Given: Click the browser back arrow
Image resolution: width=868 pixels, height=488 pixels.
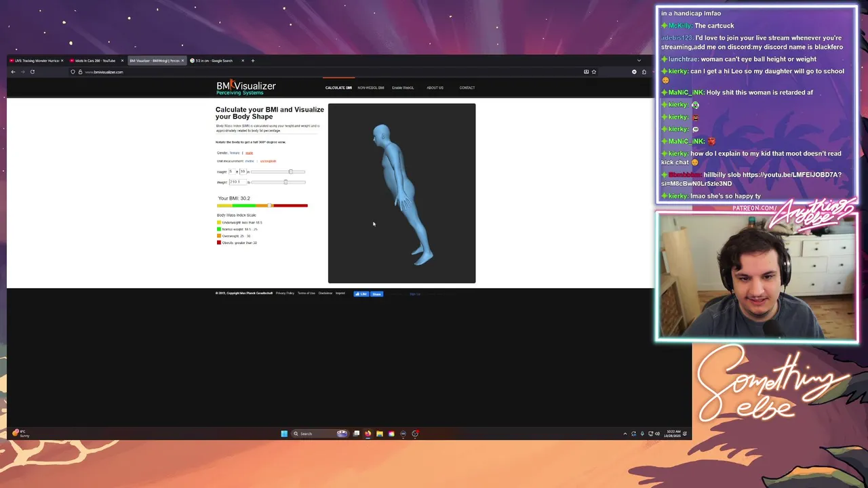Looking at the screenshot, I should pos(13,72).
